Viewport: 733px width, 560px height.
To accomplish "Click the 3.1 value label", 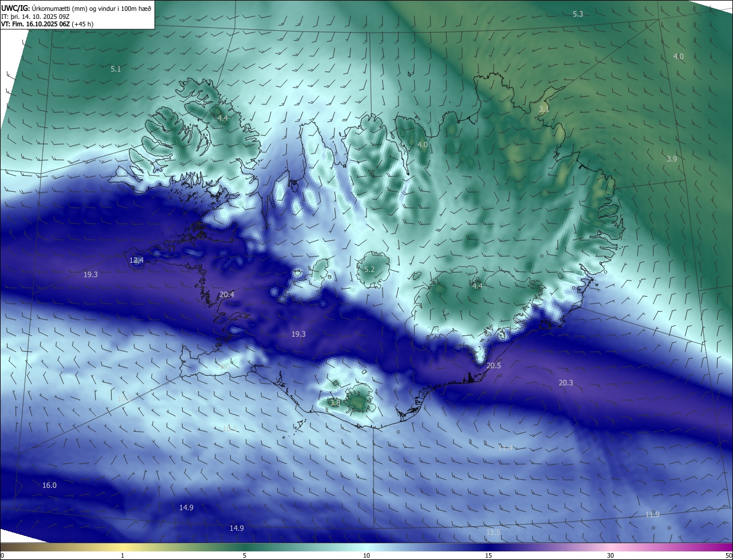I will point(544,109).
